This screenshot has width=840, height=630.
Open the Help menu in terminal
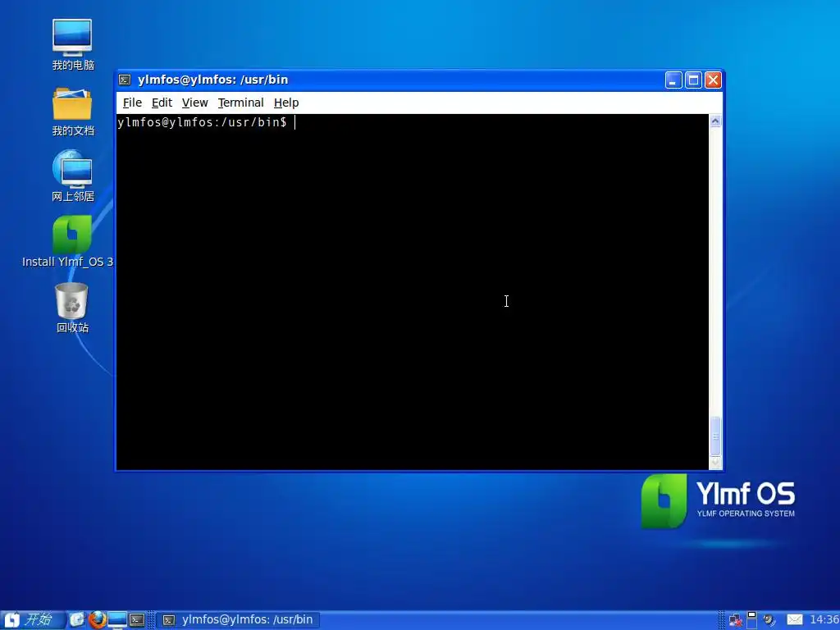click(x=286, y=103)
